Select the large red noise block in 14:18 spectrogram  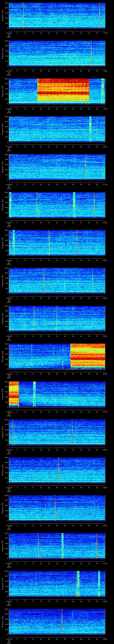click(63, 90)
